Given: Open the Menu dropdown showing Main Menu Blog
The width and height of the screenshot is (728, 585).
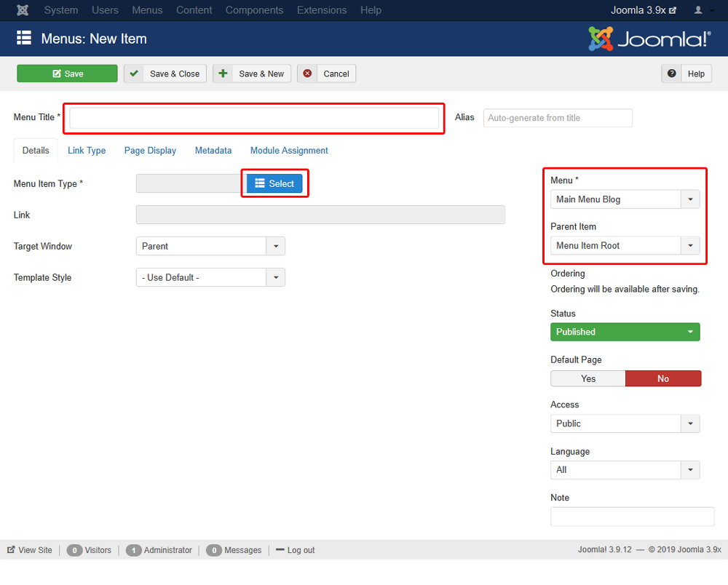Looking at the screenshot, I should (625, 199).
